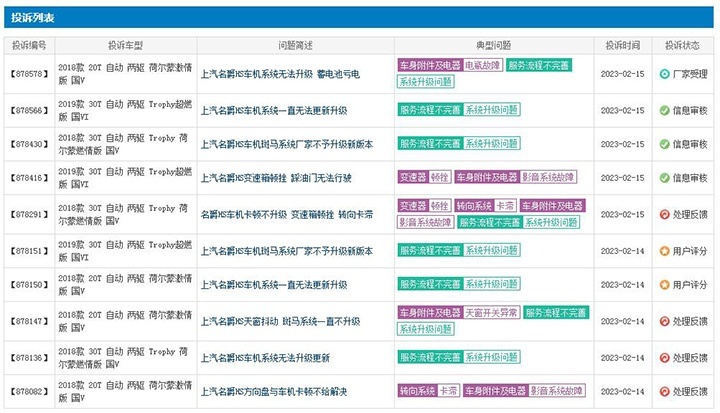Screen dimensions: 720x413
Task: Open 上汽名爵HS车机系统无法升级更新
Action: click(265, 358)
